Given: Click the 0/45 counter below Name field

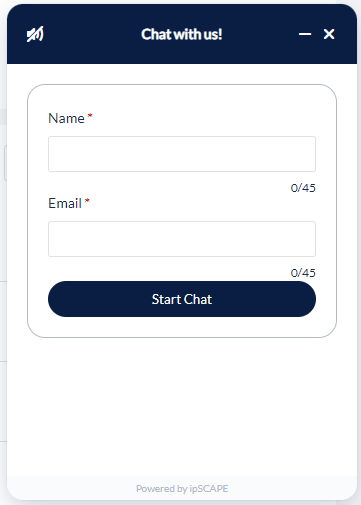Looking at the screenshot, I should tap(303, 188).
